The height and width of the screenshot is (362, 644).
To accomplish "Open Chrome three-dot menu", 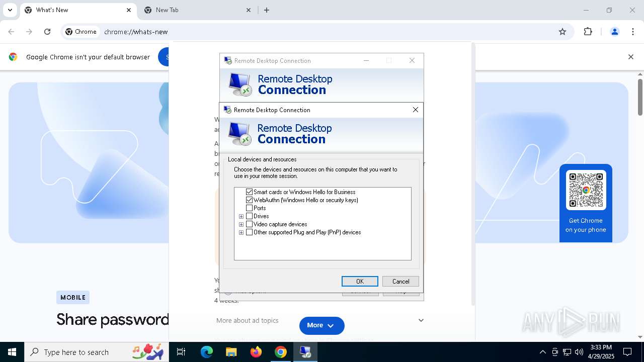I will [x=632, y=32].
